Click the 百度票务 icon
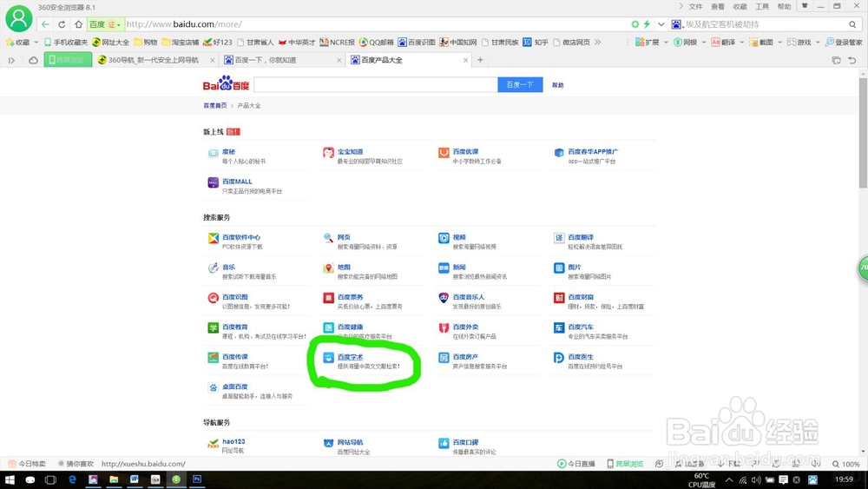Viewport: 868px width, 489px height. 328,298
